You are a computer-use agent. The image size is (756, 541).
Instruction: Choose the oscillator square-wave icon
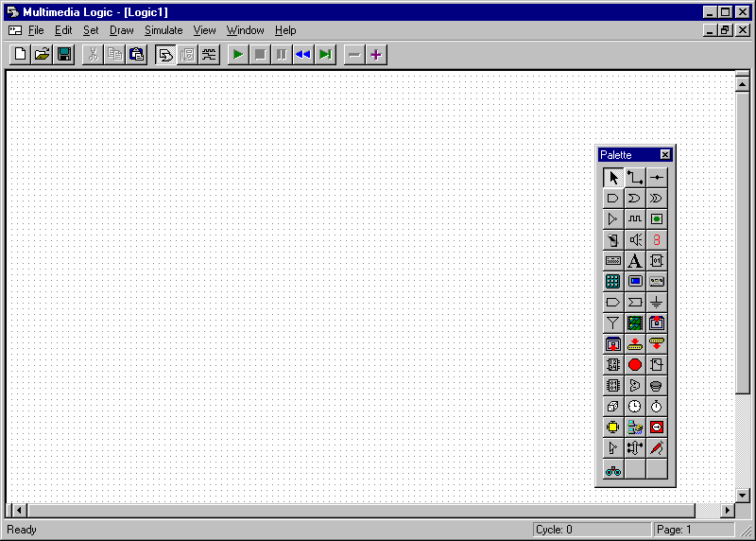(x=635, y=218)
